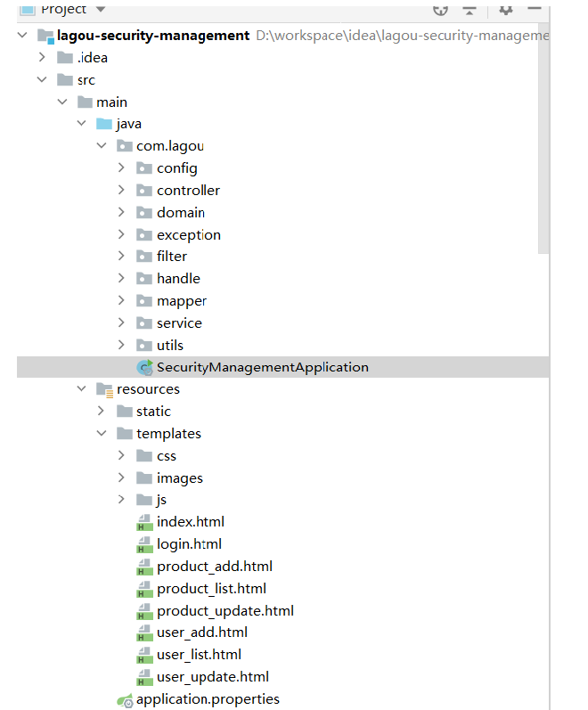Open the Project panel settings gear
Screen dimensions: 588x710
(505, 10)
